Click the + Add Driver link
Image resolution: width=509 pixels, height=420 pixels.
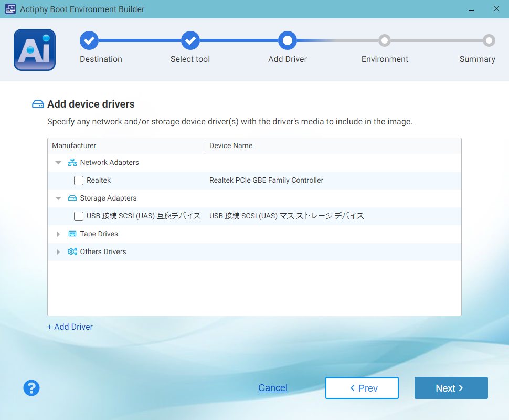[70, 327]
